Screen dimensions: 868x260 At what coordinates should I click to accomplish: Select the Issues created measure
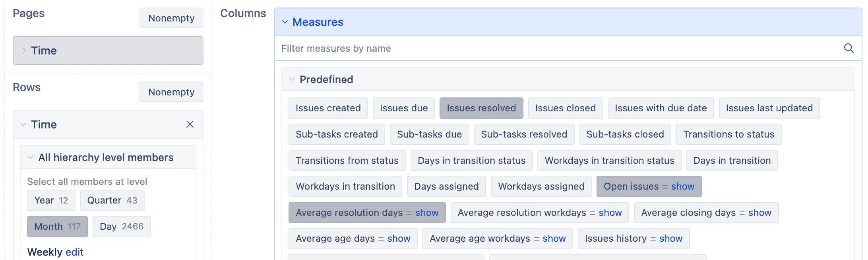328,108
